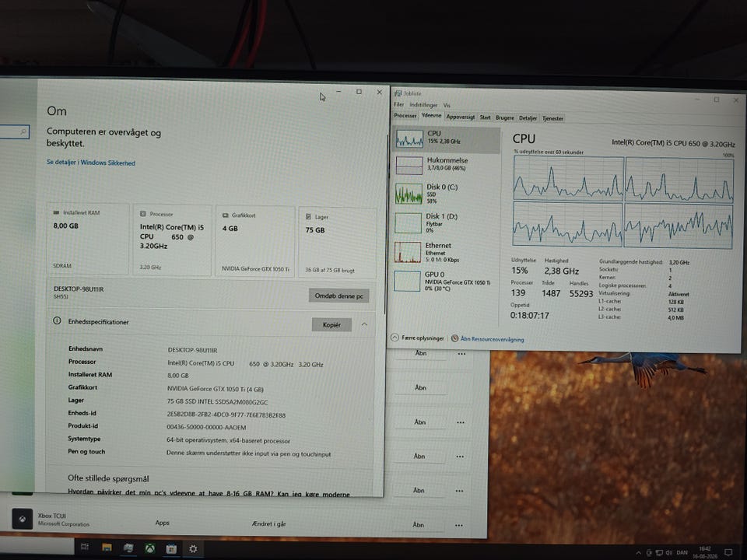Image resolution: width=747 pixels, height=560 pixels.
Task: Open File Explorer from the taskbar
Action: pyautogui.click(x=107, y=548)
